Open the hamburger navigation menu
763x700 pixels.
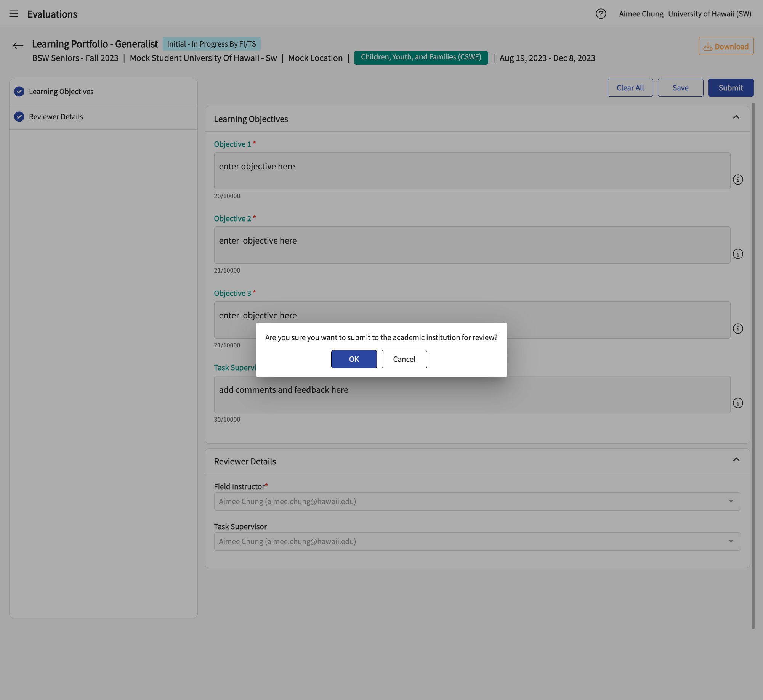(x=14, y=14)
